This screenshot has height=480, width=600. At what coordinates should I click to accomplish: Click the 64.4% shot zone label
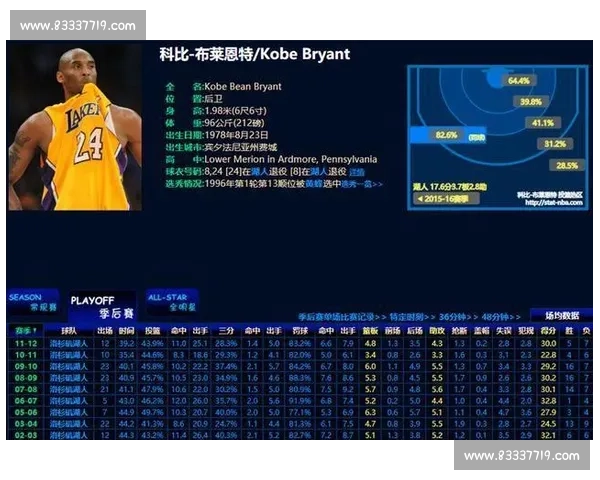tap(518, 81)
